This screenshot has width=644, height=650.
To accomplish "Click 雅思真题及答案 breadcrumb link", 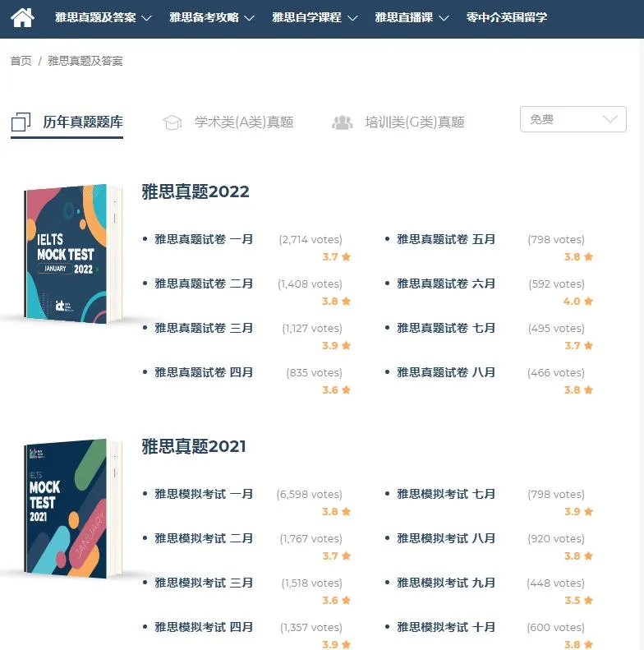I will pyautogui.click(x=85, y=61).
